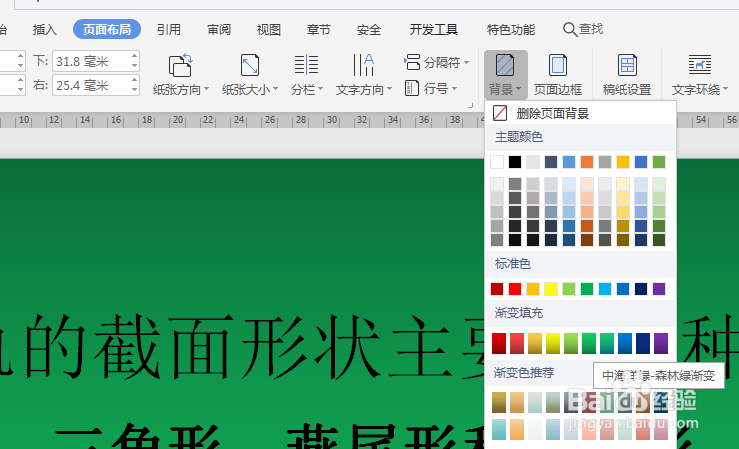Open the 开发工具 tab
739x449 pixels.
pos(434,30)
